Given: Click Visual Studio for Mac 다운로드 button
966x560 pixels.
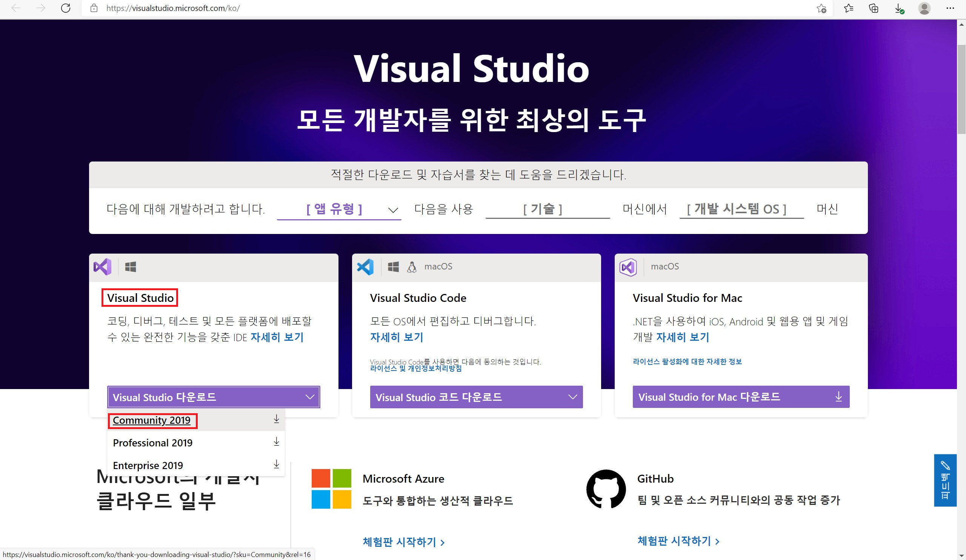Looking at the screenshot, I should click(741, 397).
